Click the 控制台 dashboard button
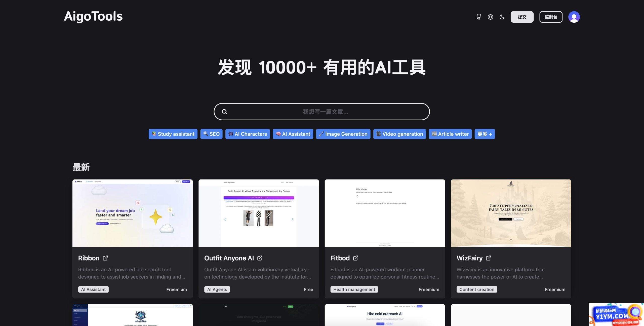The width and height of the screenshot is (644, 326). (551, 17)
